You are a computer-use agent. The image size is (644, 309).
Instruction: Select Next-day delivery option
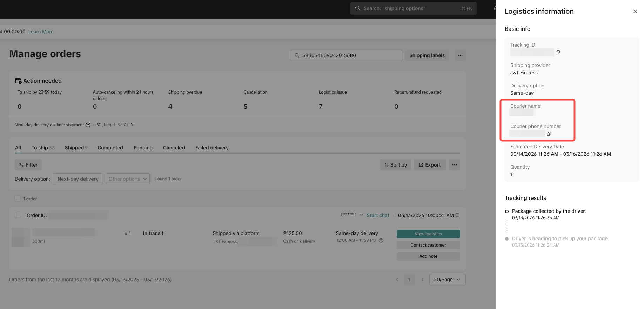tap(78, 179)
